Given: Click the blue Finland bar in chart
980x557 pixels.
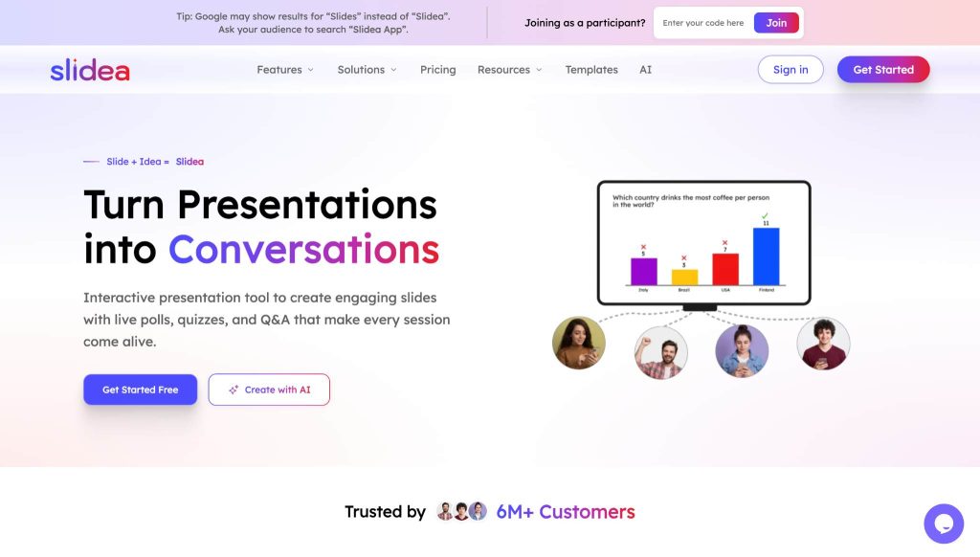Looking at the screenshot, I should pyautogui.click(x=767, y=256).
